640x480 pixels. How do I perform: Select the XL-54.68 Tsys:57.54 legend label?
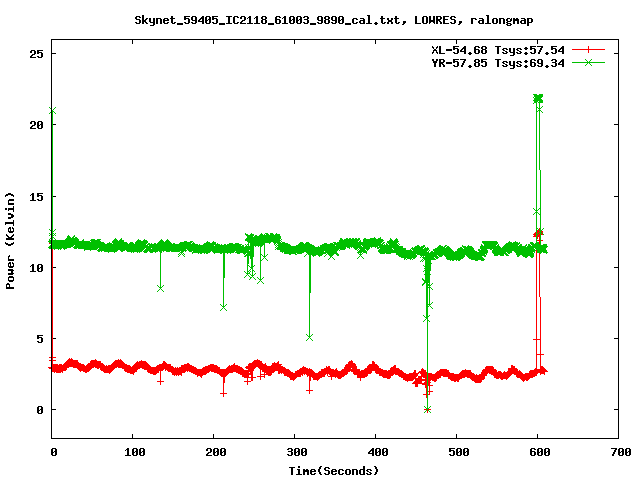498,50
